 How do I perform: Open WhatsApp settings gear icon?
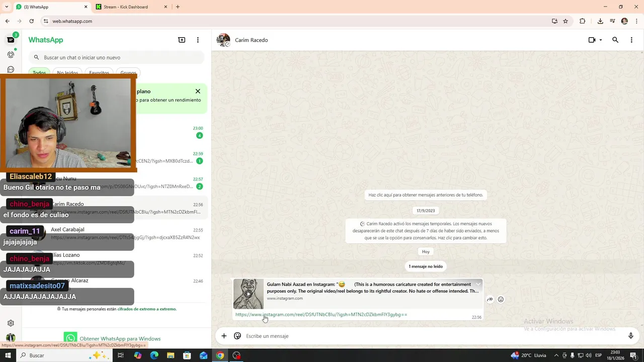point(11,323)
